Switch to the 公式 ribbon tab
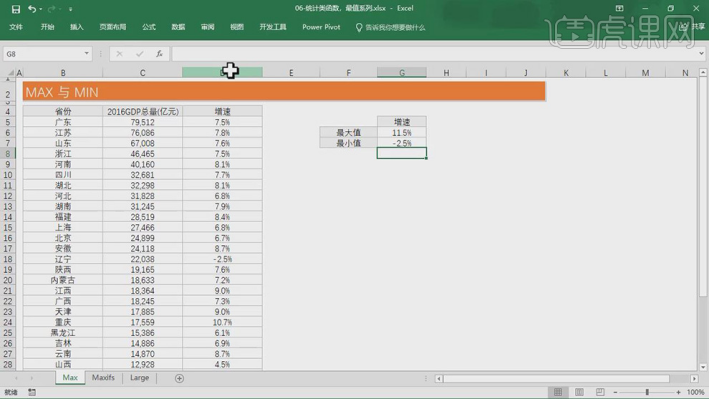709x399 pixels. pos(149,27)
